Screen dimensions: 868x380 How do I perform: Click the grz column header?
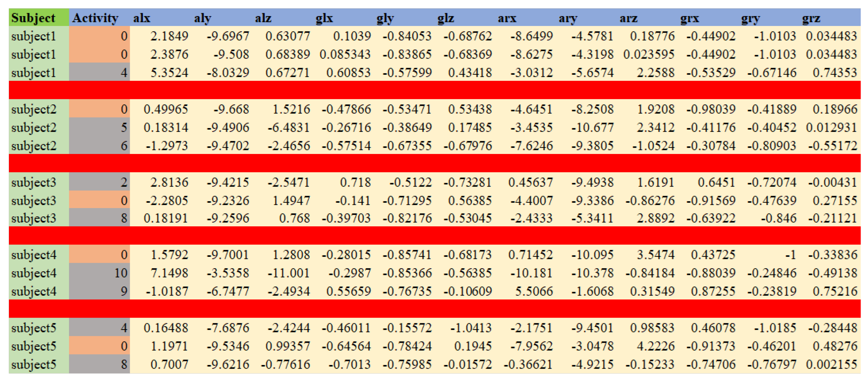(811, 17)
